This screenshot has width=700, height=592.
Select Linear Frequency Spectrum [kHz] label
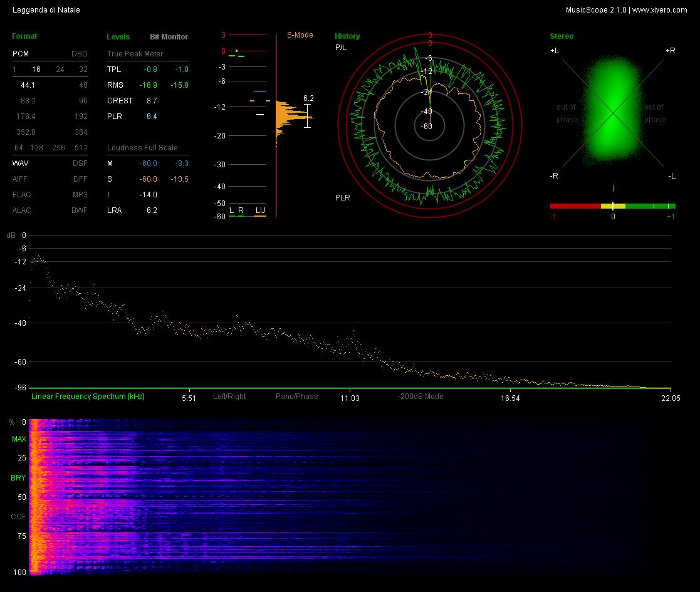[88, 396]
